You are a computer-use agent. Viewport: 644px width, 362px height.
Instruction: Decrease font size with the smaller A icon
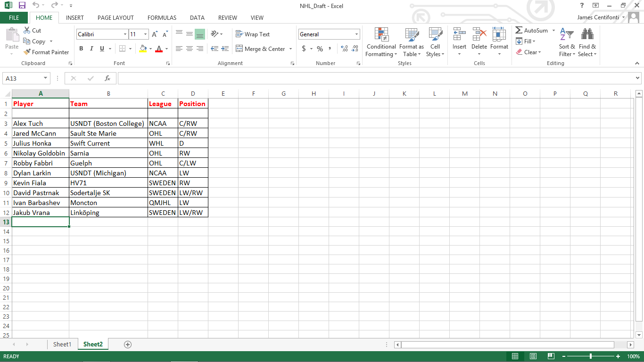(165, 34)
